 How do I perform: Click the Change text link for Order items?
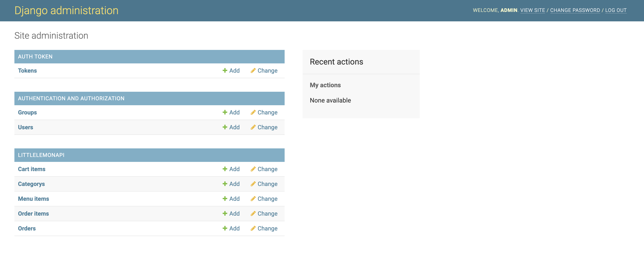click(267, 214)
